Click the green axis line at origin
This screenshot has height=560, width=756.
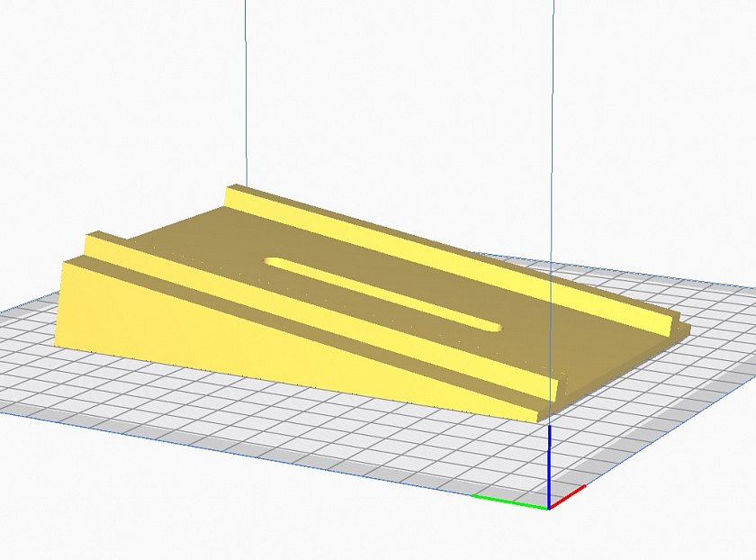[x=508, y=501]
